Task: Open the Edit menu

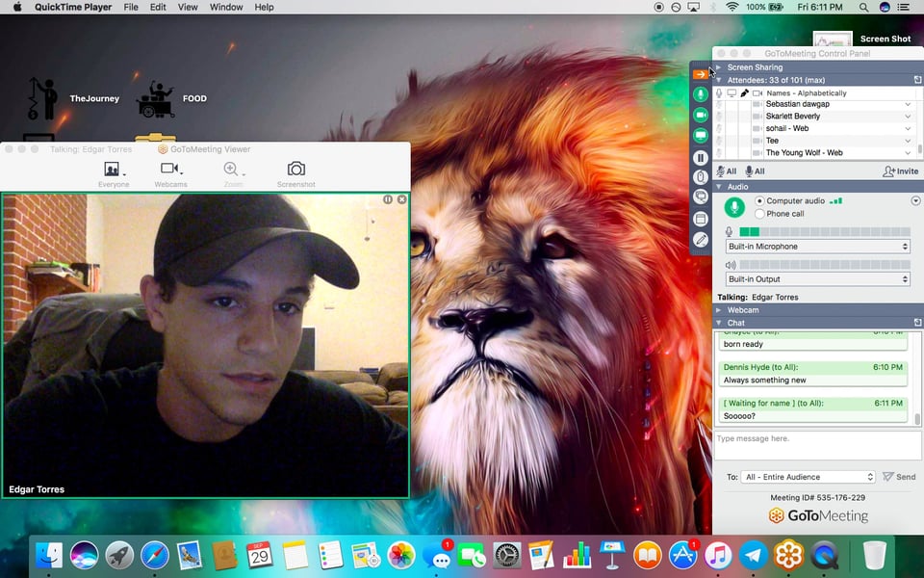Action: click(158, 7)
